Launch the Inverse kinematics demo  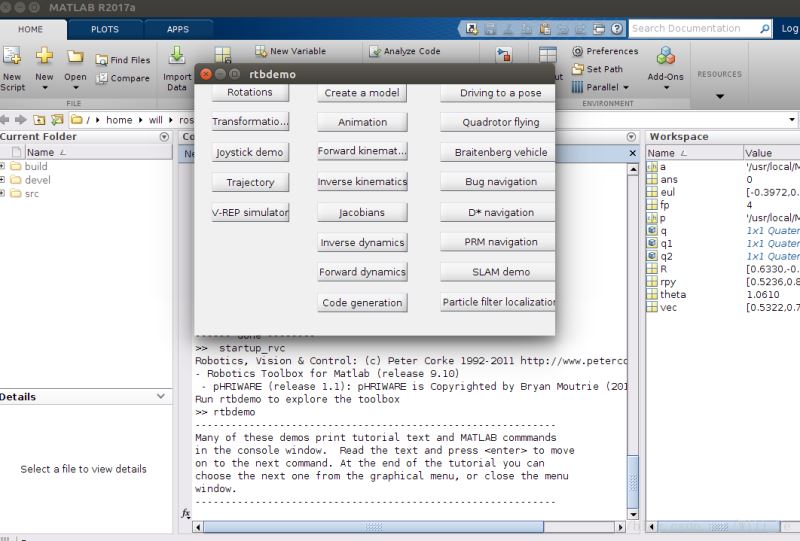(362, 182)
